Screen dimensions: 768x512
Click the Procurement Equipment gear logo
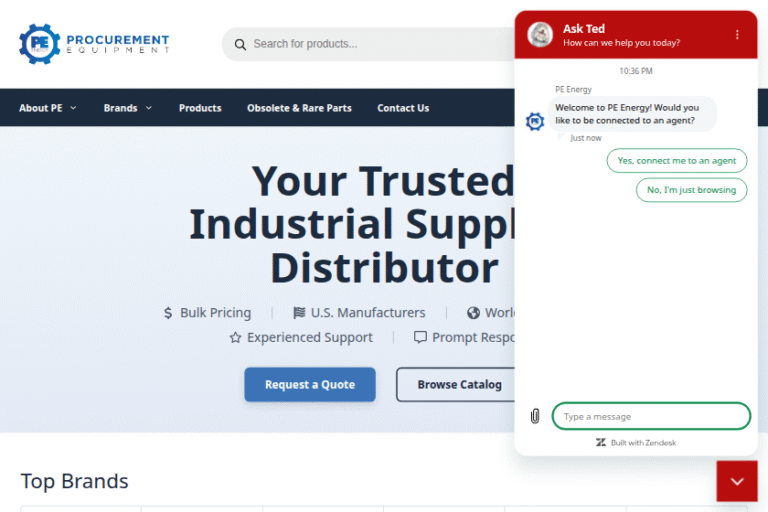pyautogui.click(x=40, y=43)
